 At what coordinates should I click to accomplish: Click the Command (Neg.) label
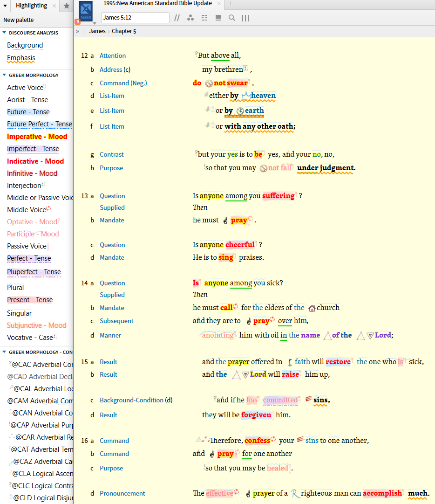(x=123, y=83)
